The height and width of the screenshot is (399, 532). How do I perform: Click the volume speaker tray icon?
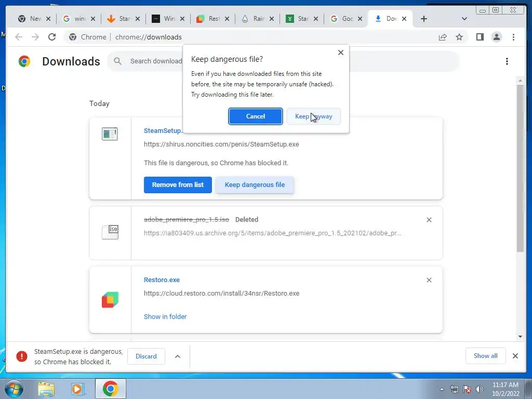(479, 389)
